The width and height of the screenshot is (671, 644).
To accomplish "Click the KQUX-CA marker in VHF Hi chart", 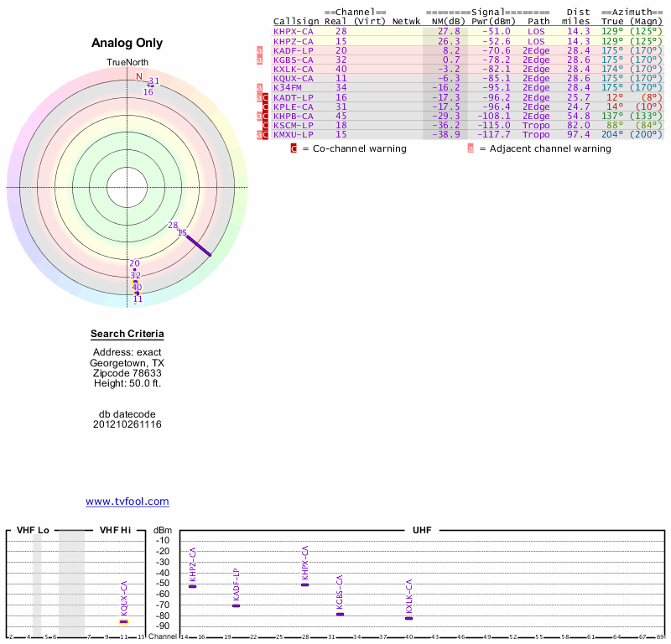I will coord(123,621).
